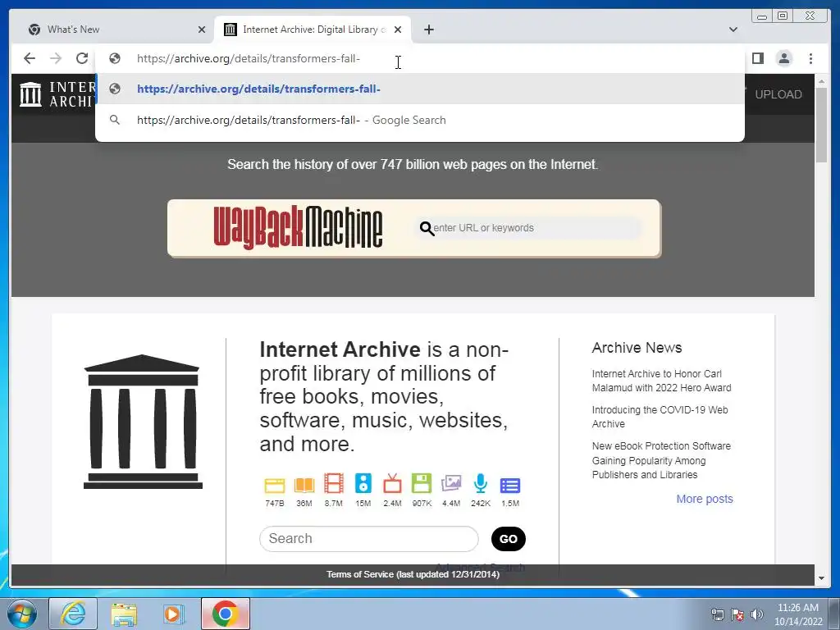
Task: Click the network tray icon
Action: point(717,614)
